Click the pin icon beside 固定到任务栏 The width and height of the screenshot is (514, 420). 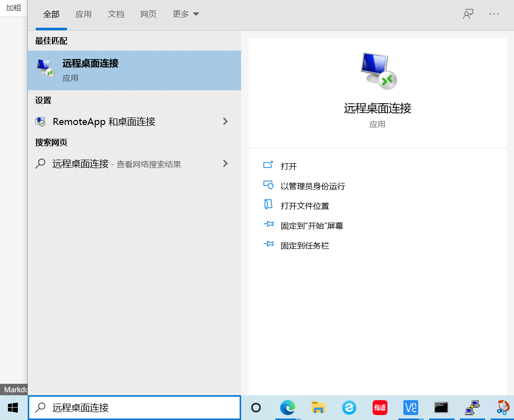point(268,244)
